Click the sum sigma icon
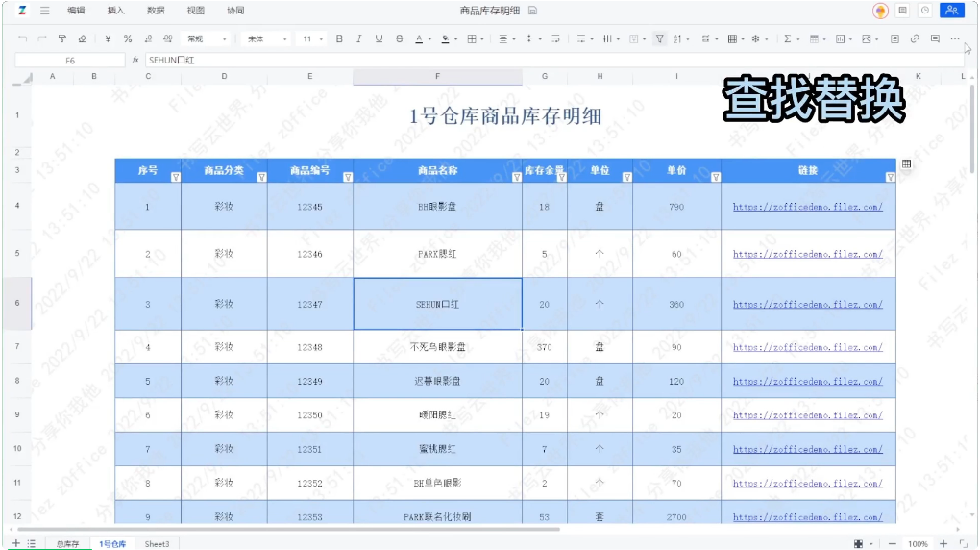Screen dimensions: 980x550 (x=788, y=38)
